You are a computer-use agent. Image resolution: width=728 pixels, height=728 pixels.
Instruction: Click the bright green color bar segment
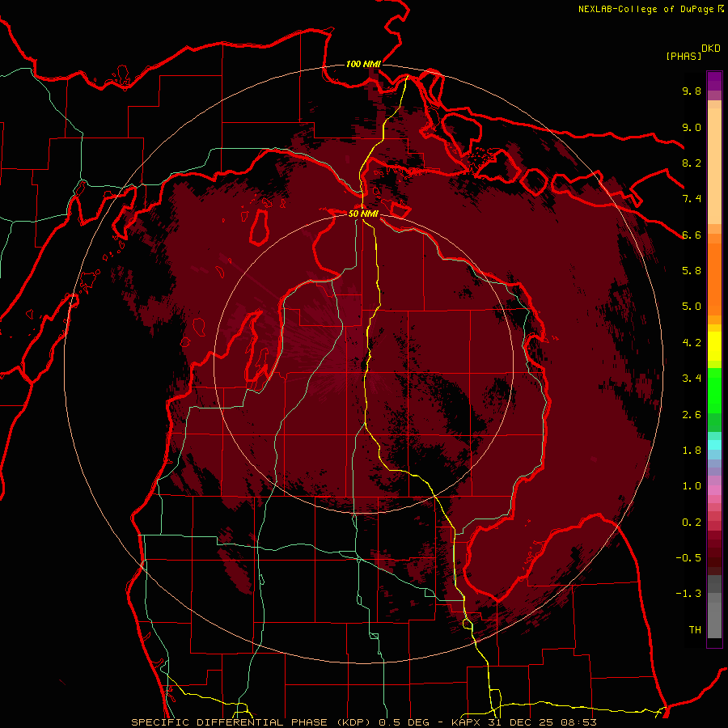coord(714,390)
